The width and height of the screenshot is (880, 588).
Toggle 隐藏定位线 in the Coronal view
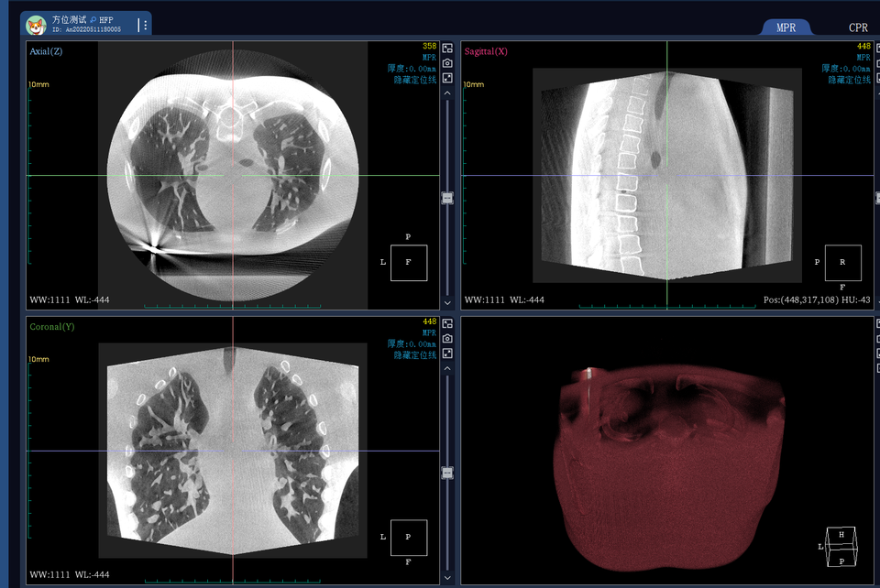click(x=415, y=355)
